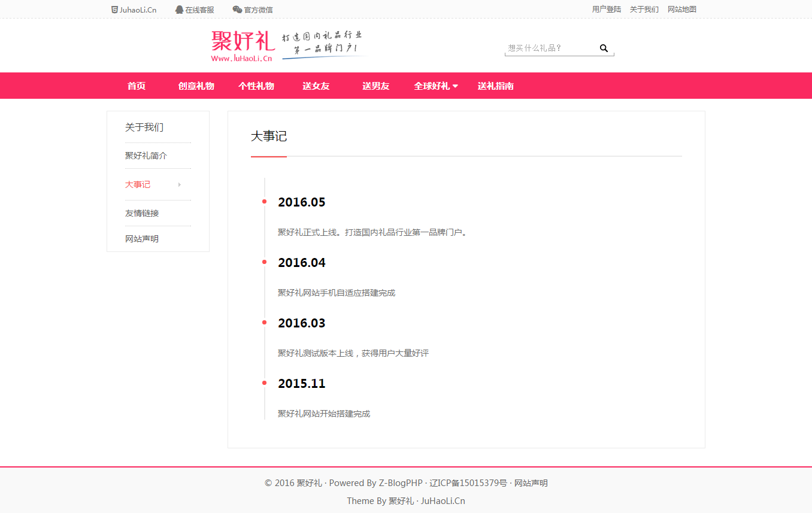
Task: Click the 用户登陆 link
Action: 606,9
